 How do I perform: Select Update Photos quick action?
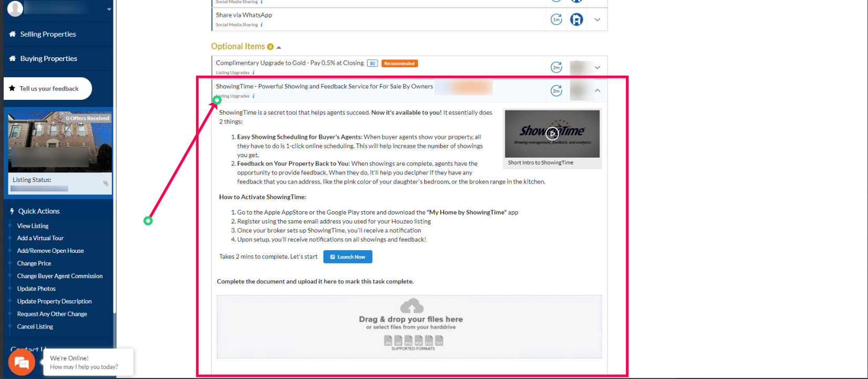coord(36,289)
